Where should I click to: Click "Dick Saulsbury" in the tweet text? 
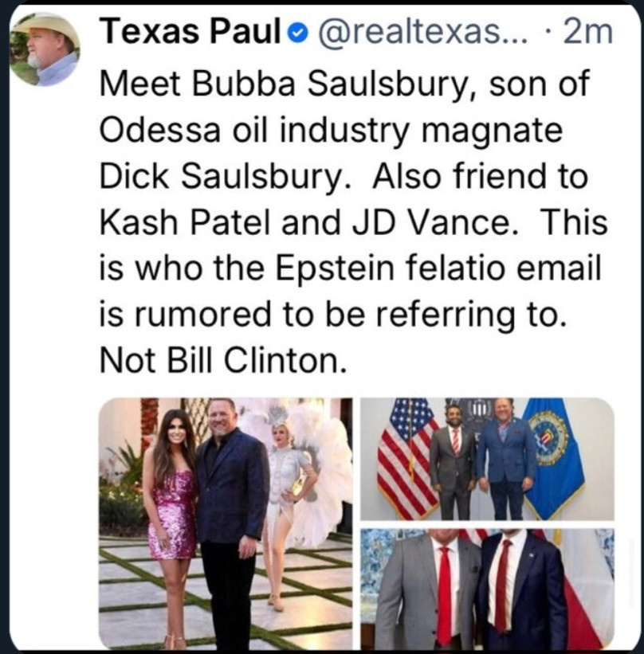point(220,176)
